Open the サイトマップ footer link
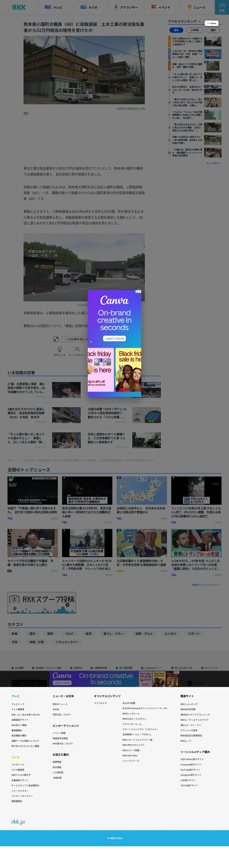Viewport: 229px width, 868px height. 209,668
